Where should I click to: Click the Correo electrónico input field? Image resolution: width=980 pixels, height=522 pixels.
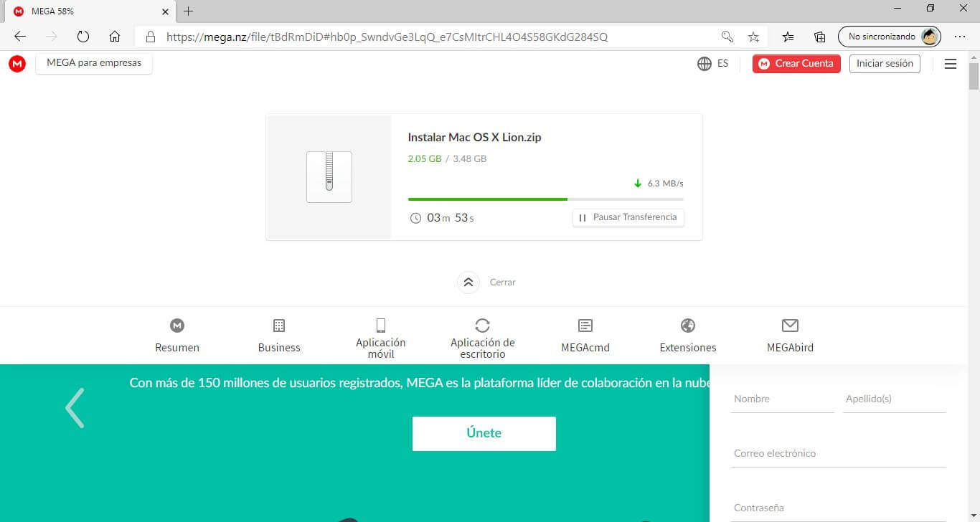839,454
